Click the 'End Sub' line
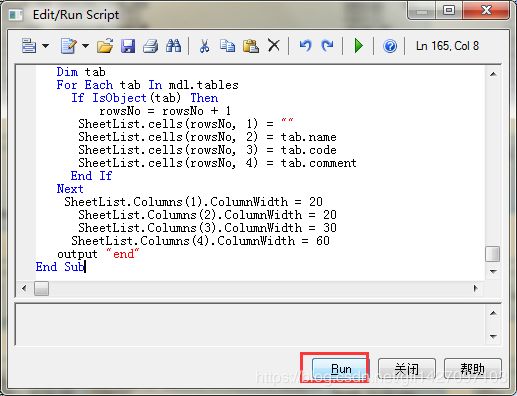Image resolution: width=517 pixels, height=396 pixels. pyautogui.click(x=60, y=267)
